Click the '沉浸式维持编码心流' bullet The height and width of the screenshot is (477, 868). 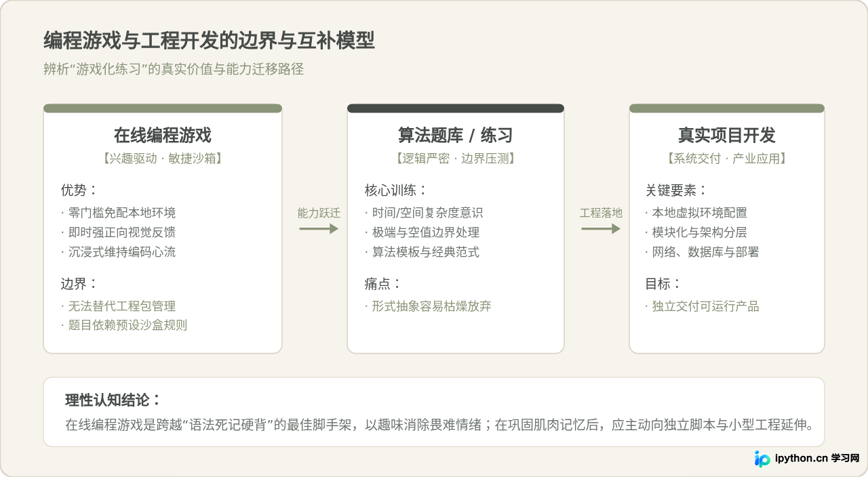118,252
